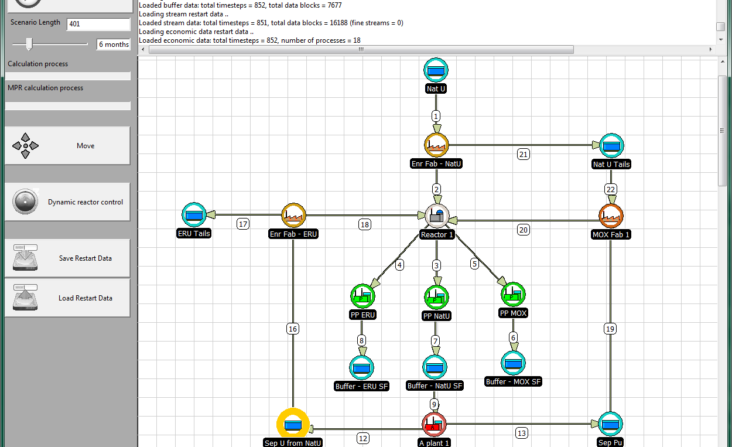Click the log panel horizontal scrollbar

pyautogui.click(x=361, y=49)
